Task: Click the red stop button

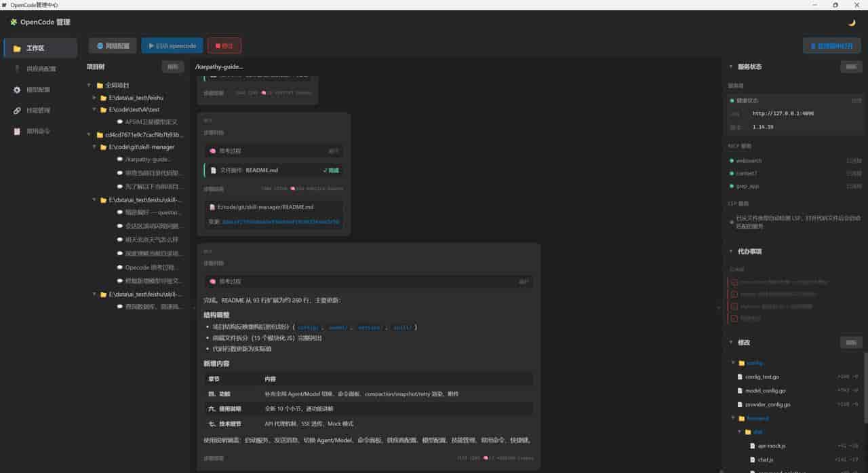Action: (224, 45)
